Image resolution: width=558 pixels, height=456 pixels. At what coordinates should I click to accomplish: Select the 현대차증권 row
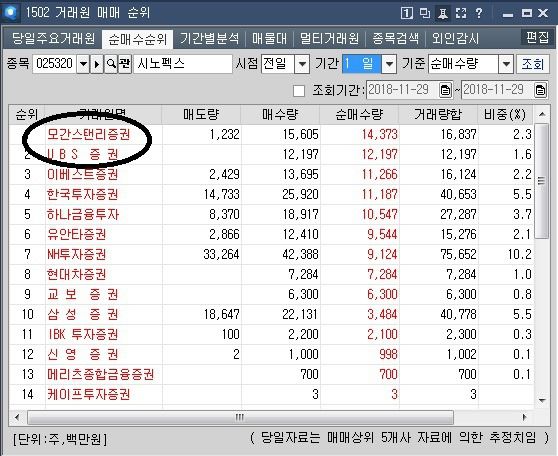[271, 274]
